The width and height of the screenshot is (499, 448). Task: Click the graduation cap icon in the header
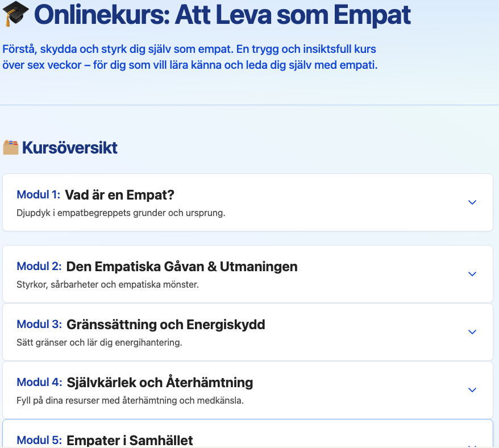[15, 14]
